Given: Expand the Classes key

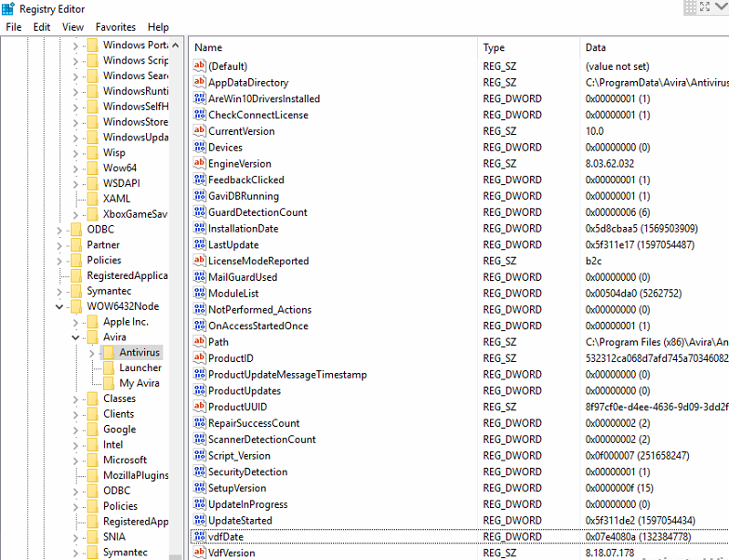Looking at the screenshot, I should point(76,398).
